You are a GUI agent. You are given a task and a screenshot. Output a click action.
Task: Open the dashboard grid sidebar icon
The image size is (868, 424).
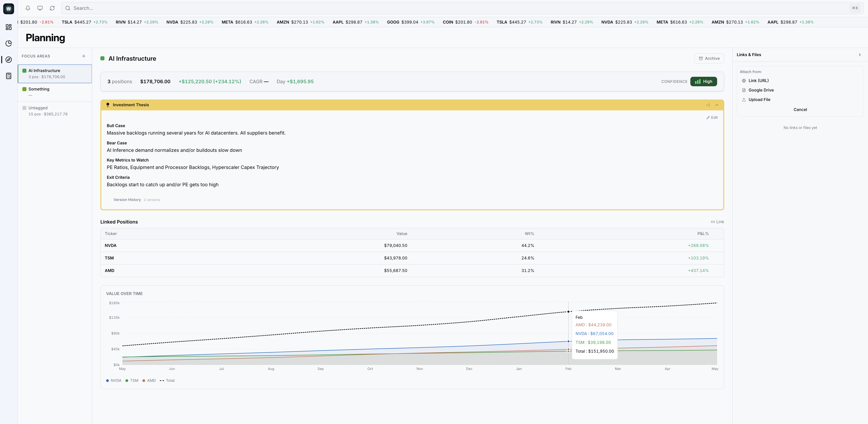[x=9, y=27]
